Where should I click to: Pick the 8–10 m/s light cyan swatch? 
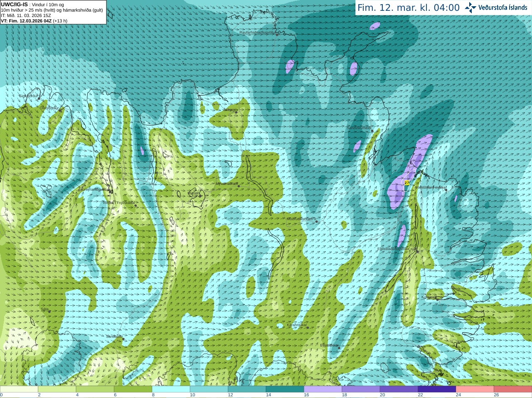click(171, 389)
